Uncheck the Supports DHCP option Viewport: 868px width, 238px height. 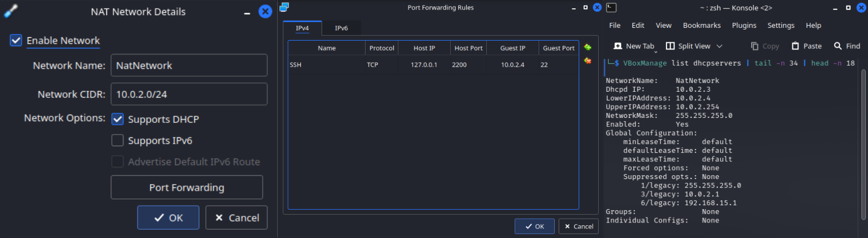[x=117, y=119]
